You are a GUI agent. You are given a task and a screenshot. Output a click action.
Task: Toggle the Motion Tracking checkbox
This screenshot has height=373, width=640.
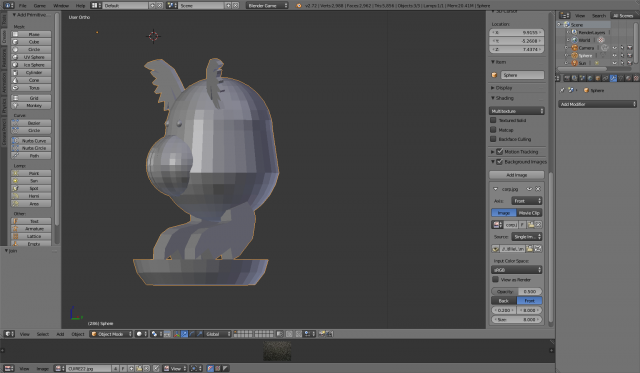(500, 152)
